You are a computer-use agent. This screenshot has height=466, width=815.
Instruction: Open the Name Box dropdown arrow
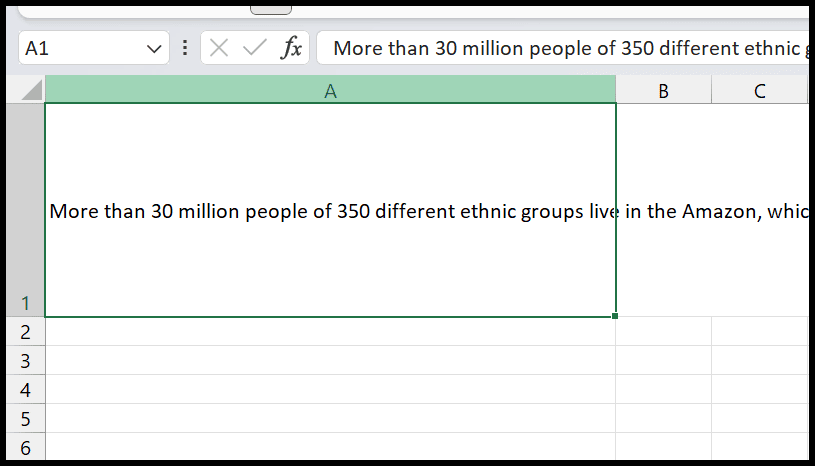click(154, 49)
